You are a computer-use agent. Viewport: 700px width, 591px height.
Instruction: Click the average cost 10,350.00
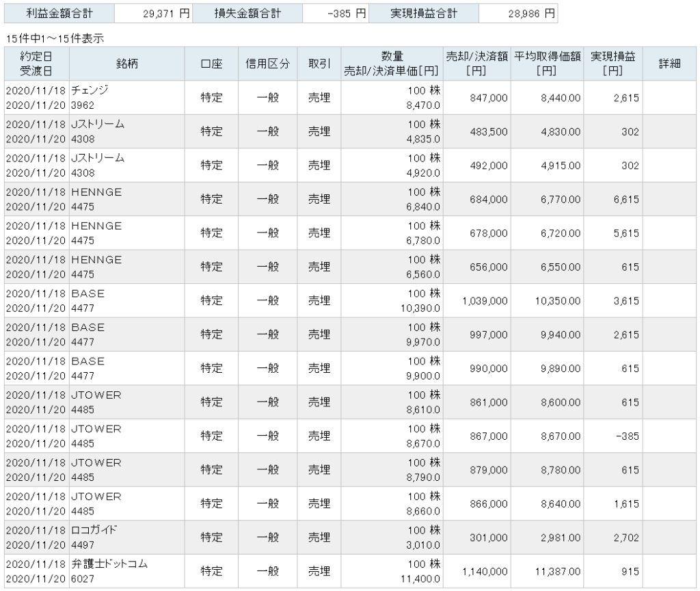click(x=558, y=301)
